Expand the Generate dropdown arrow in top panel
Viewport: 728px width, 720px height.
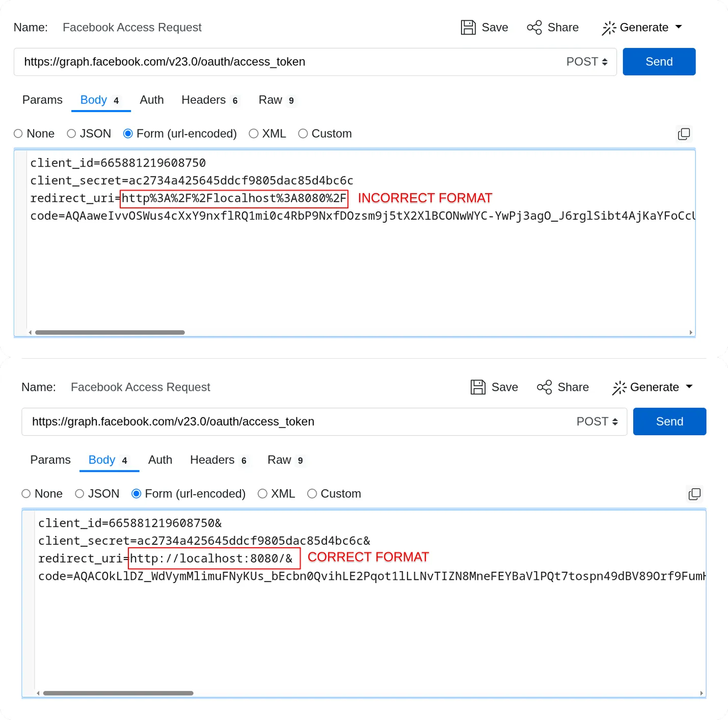point(679,27)
